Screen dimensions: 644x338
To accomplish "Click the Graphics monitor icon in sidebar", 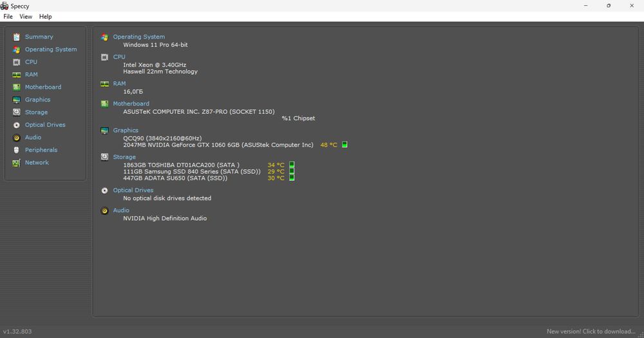I will tap(17, 100).
